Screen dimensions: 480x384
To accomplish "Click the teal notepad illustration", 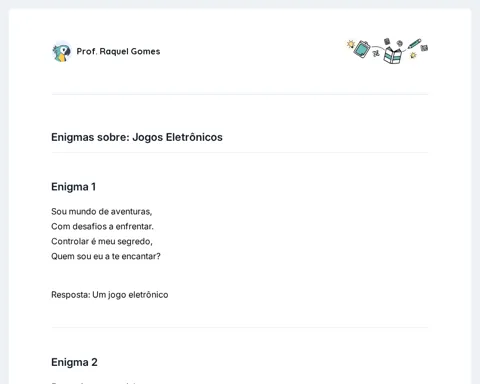I will point(362,49).
